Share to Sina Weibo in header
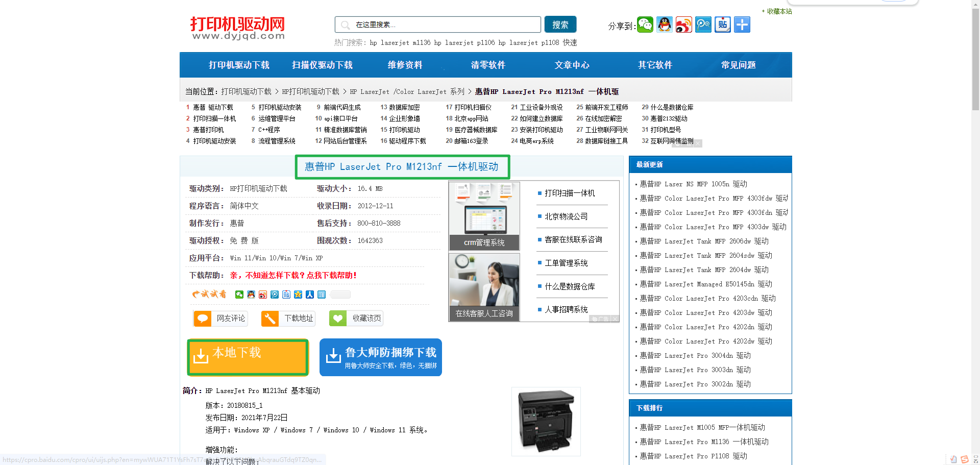The image size is (980, 465). pyautogui.click(x=684, y=25)
